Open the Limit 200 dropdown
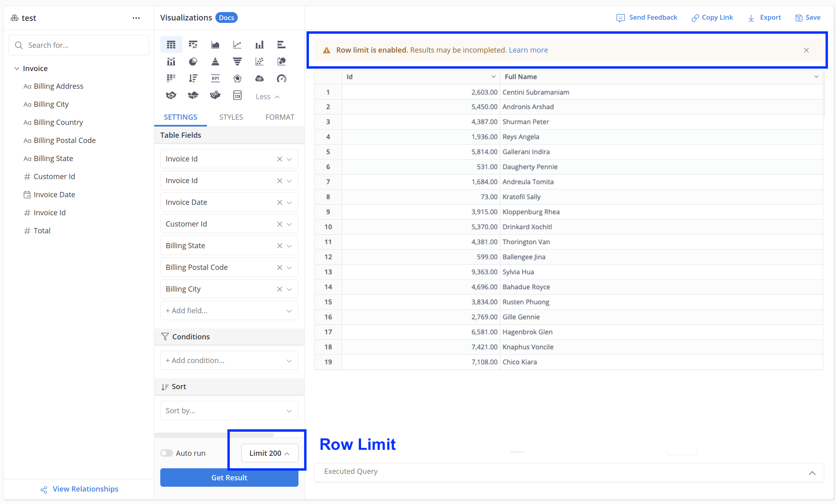This screenshot has width=836, height=504. (270, 453)
